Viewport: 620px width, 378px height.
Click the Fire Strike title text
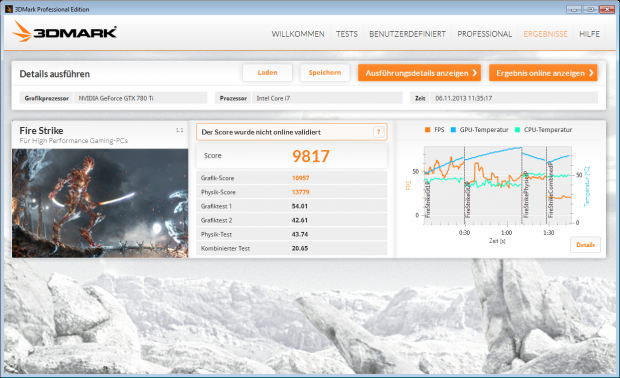[x=41, y=130]
